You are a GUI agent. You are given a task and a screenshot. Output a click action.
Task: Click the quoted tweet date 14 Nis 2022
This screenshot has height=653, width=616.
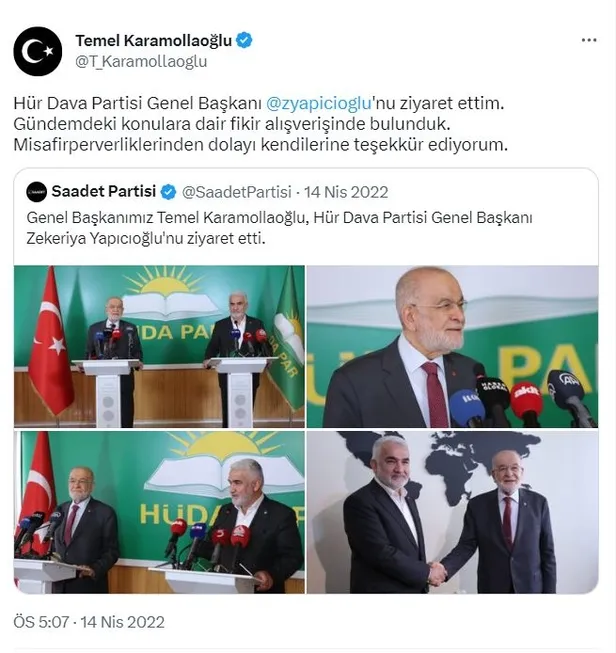(x=346, y=192)
